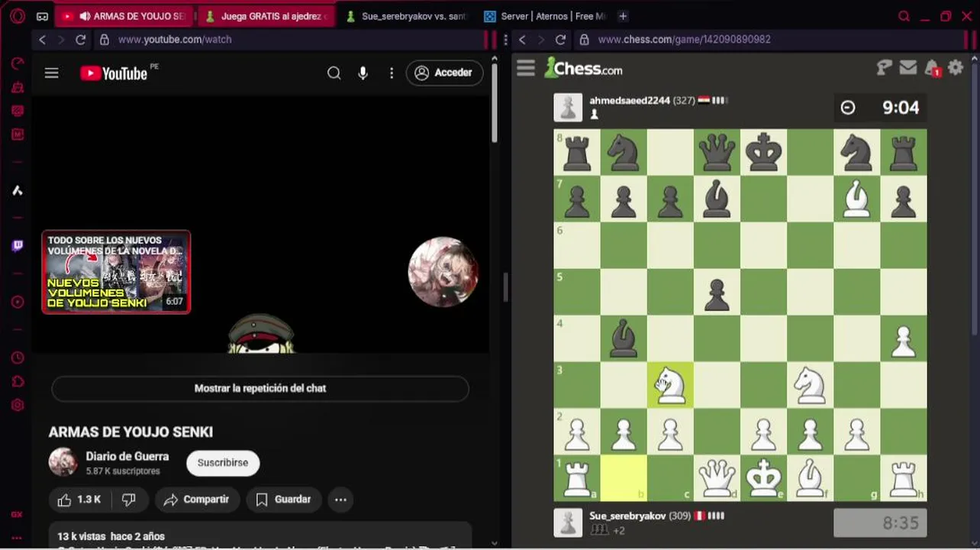
Task: Share video with Compartir button
Action: coord(197,499)
